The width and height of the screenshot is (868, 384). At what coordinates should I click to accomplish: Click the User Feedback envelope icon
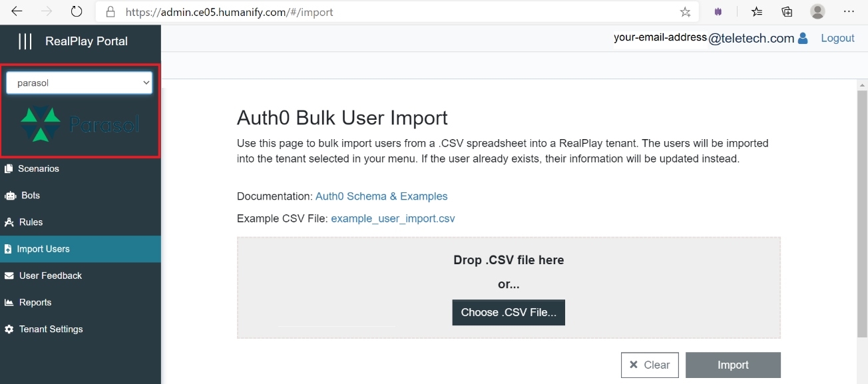[x=9, y=276]
